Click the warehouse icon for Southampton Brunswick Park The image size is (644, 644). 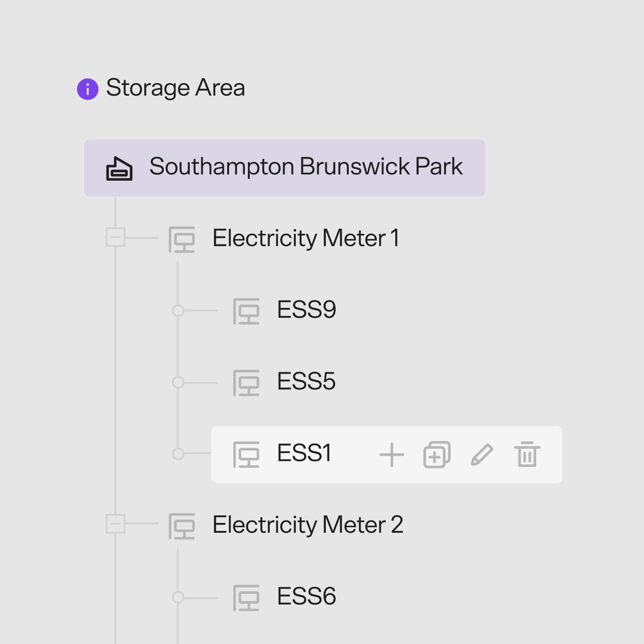119,169
